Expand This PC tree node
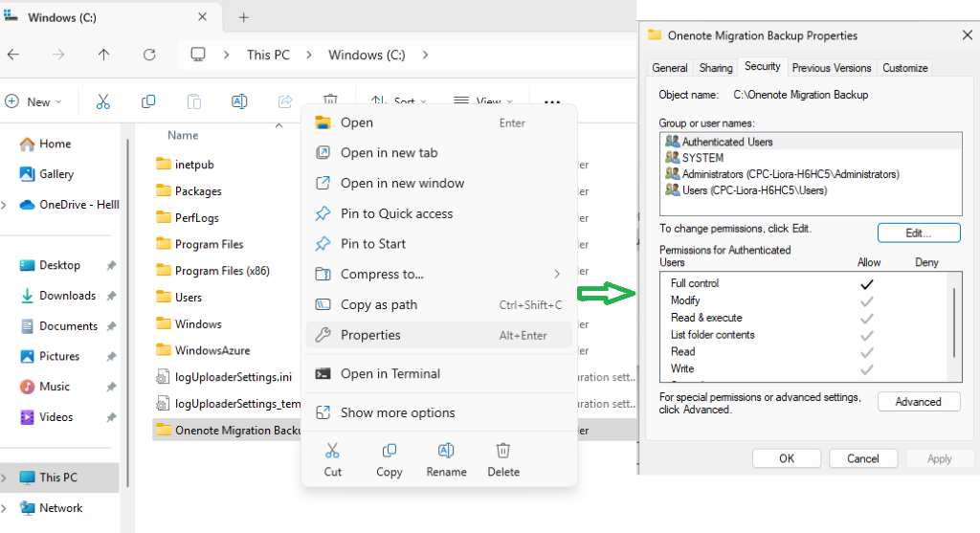This screenshot has height=533, width=980. [5, 477]
